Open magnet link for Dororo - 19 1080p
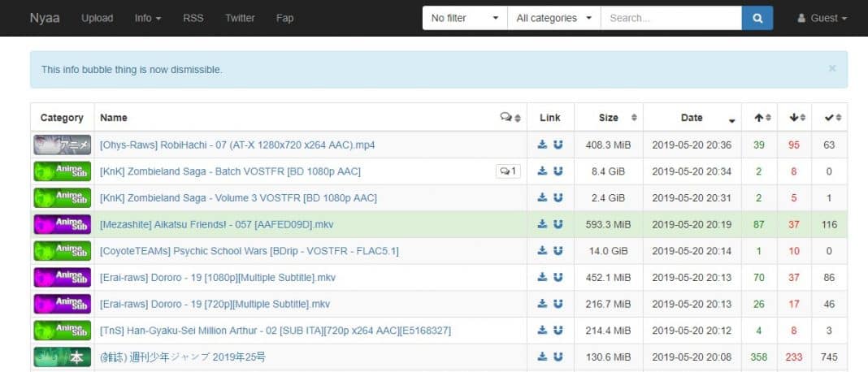 coord(558,277)
